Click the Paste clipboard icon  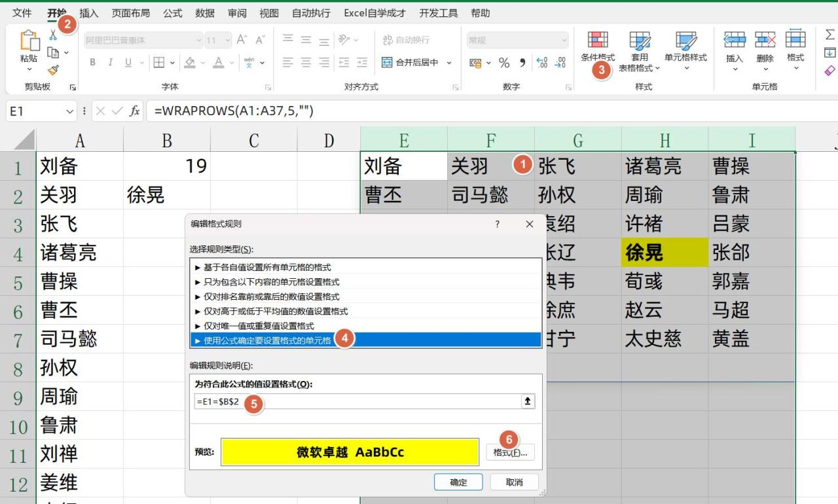[29, 41]
